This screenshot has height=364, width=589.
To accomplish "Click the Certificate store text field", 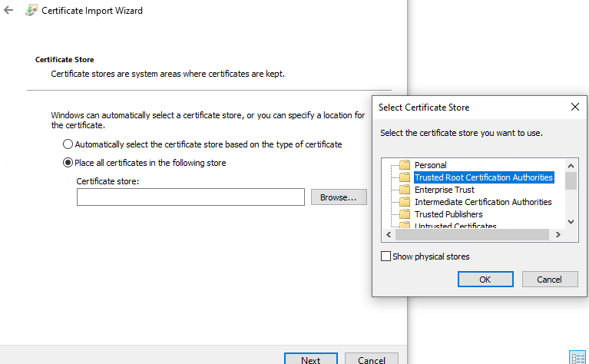I will click(190, 197).
